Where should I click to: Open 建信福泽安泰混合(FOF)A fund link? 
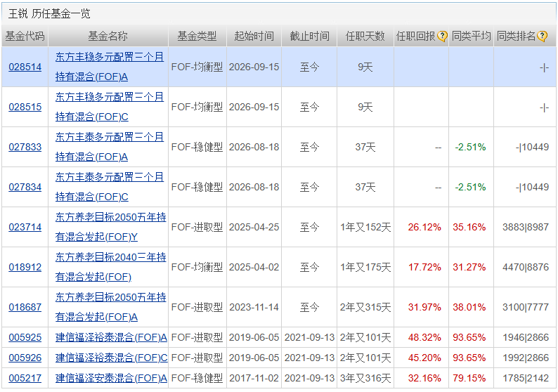click(111, 378)
